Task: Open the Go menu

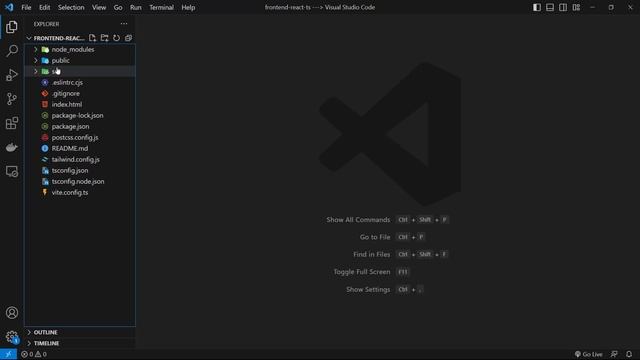Action: (118, 7)
